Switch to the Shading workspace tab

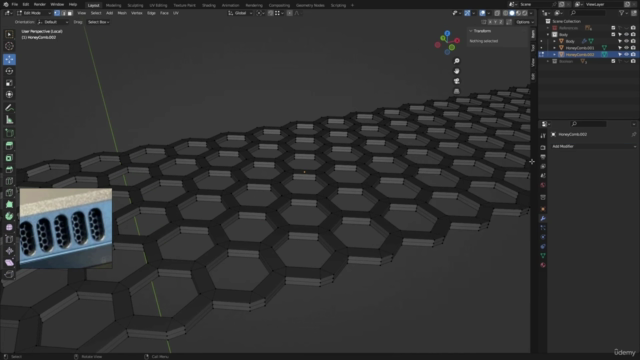point(209,5)
